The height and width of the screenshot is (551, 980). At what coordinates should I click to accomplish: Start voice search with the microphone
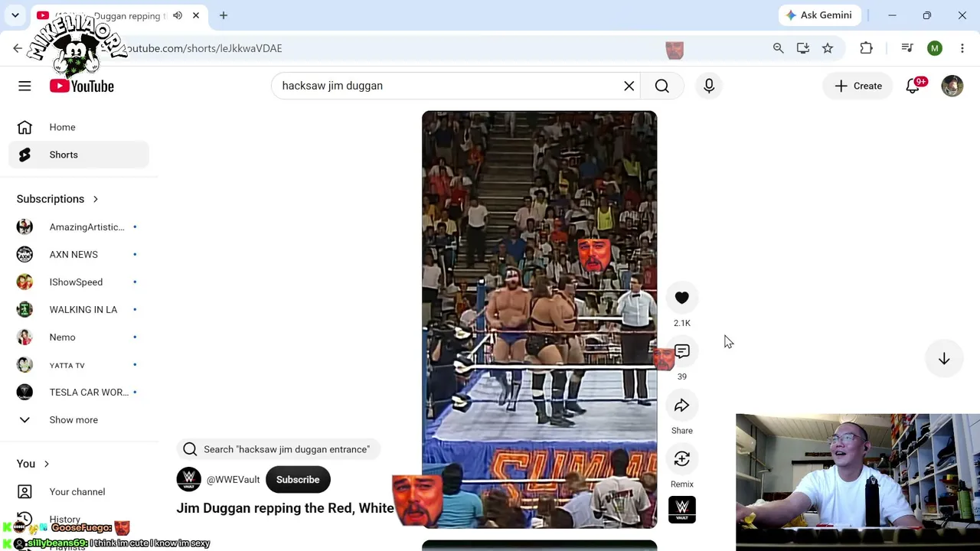coord(709,86)
